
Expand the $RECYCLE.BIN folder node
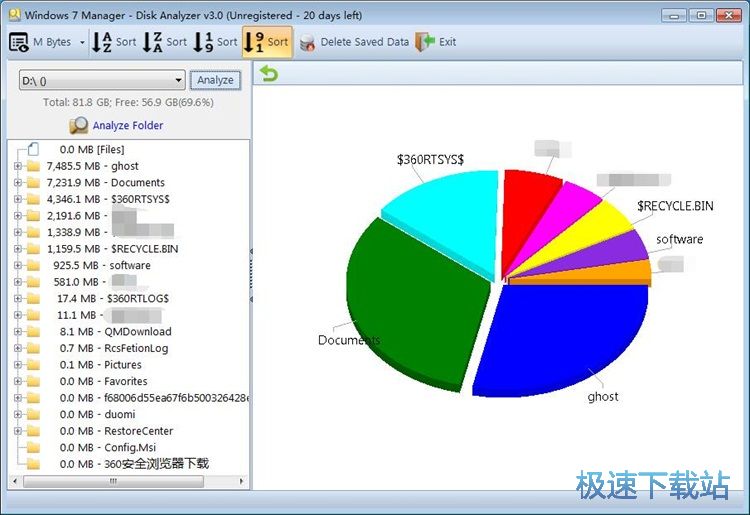point(18,249)
